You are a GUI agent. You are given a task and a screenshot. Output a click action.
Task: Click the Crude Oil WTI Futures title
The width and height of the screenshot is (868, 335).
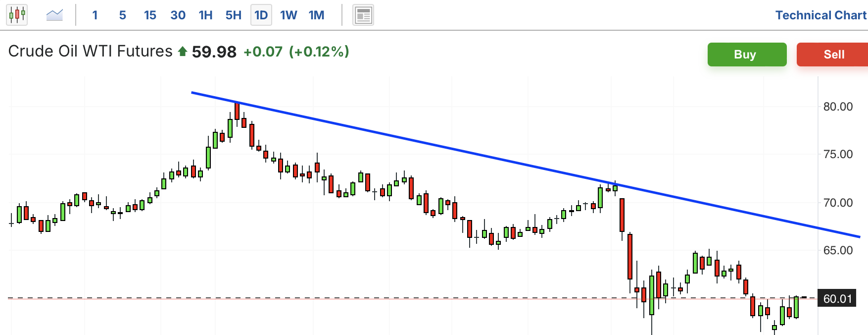[91, 51]
